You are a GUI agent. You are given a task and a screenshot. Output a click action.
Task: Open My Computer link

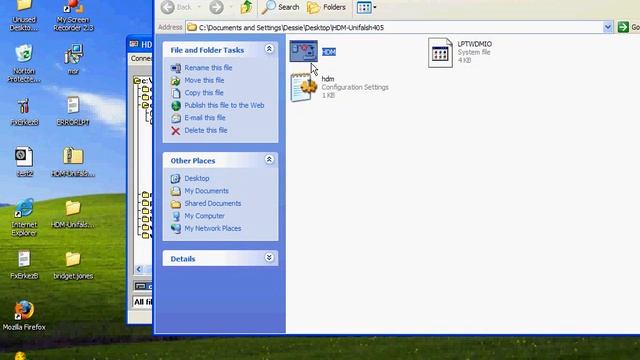(204, 216)
